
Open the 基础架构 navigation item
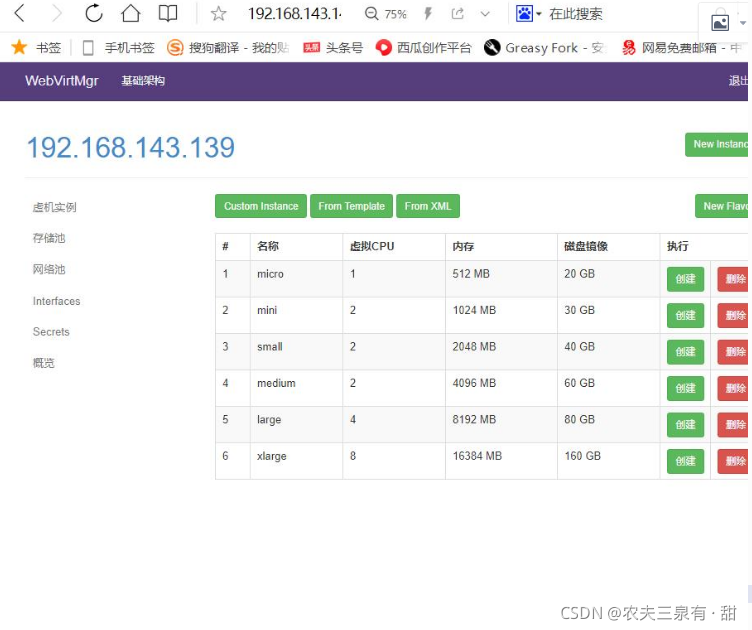coord(143,81)
